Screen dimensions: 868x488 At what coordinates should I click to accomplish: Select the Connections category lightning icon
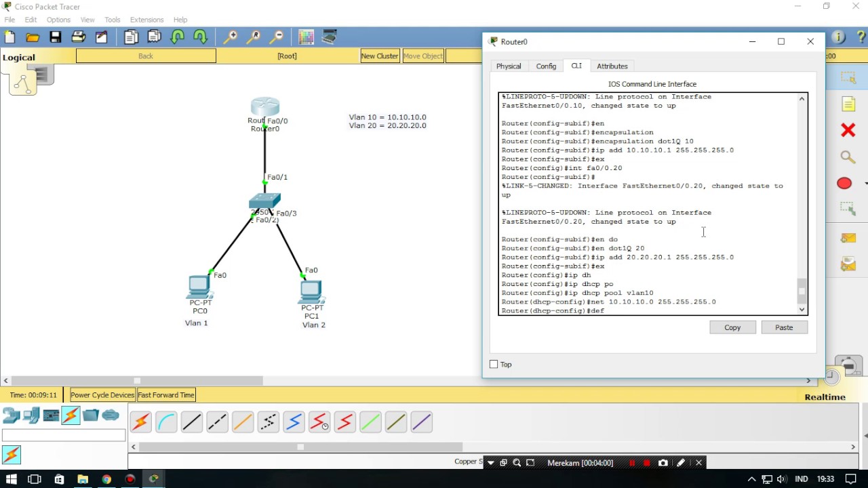click(71, 415)
